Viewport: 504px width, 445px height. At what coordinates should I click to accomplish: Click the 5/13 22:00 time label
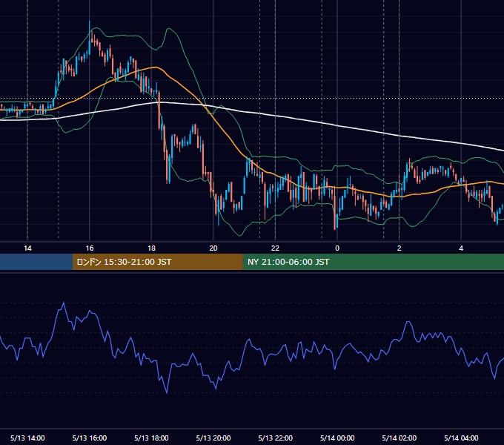coord(276,438)
